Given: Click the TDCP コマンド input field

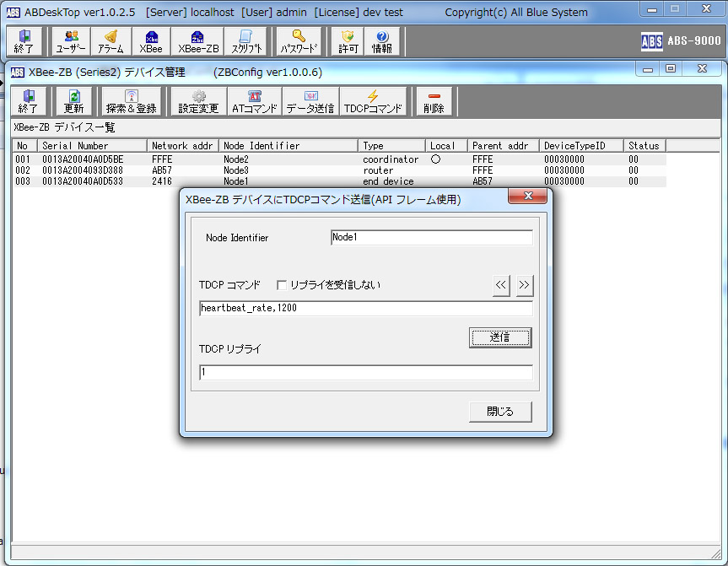Looking at the screenshot, I should click(x=366, y=308).
